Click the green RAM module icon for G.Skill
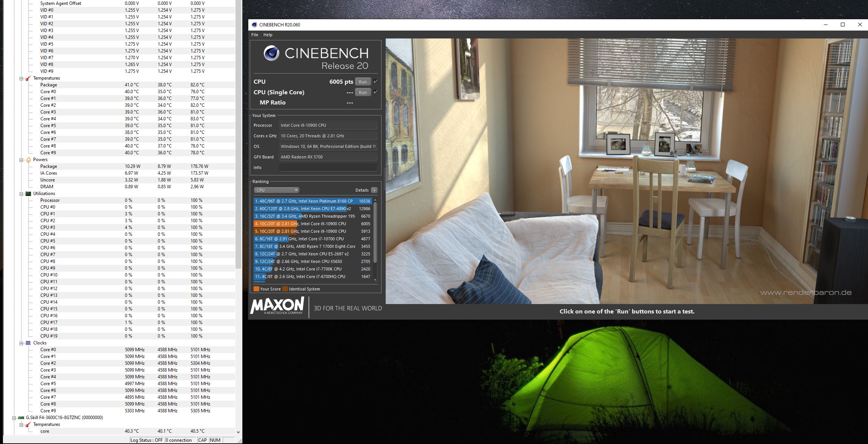Screen dimensions: 868x444 point(21,418)
